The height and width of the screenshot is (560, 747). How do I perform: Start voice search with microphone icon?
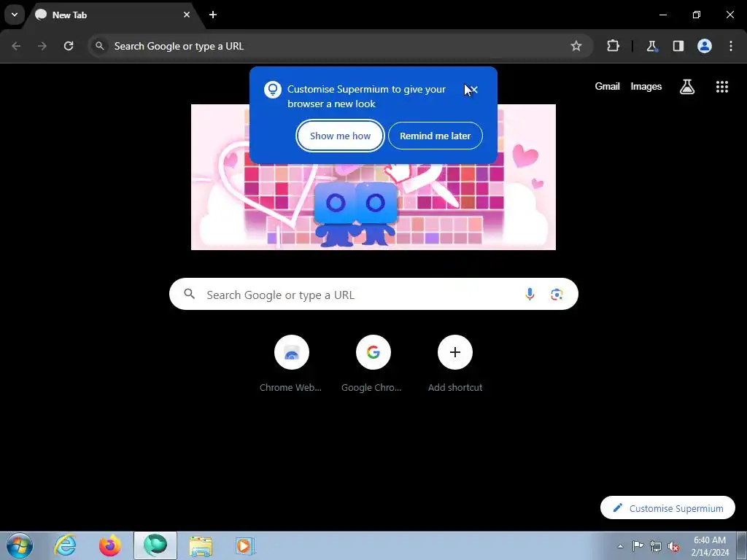tap(530, 295)
